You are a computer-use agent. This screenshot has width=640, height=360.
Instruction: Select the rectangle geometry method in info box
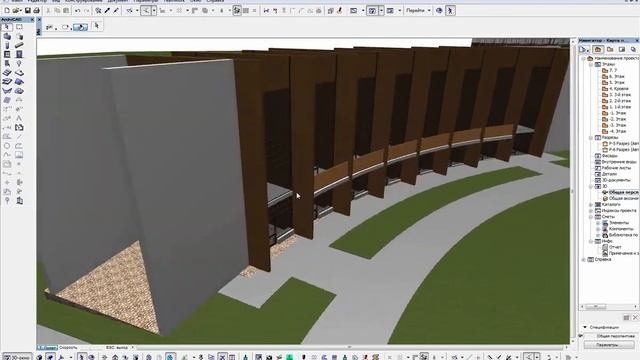(x=65, y=27)
